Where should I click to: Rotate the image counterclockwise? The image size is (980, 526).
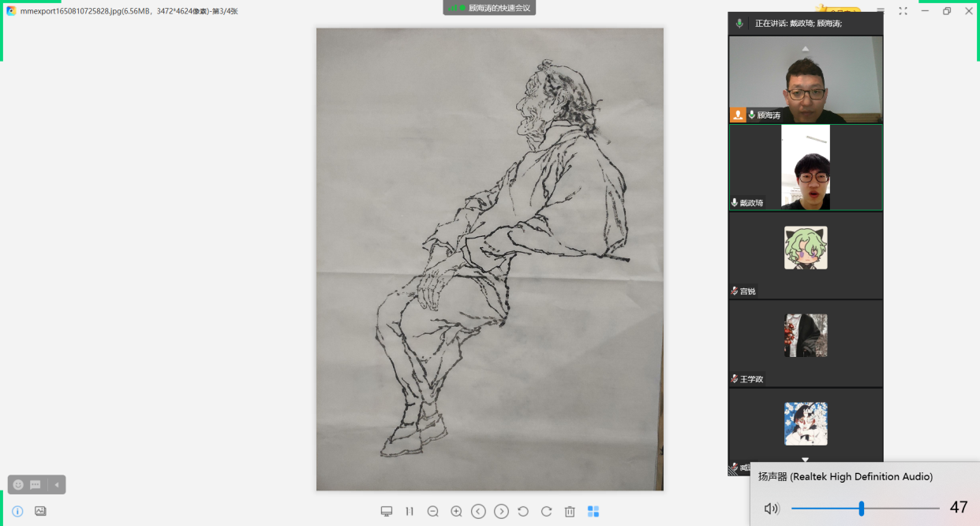click(523, 512)
